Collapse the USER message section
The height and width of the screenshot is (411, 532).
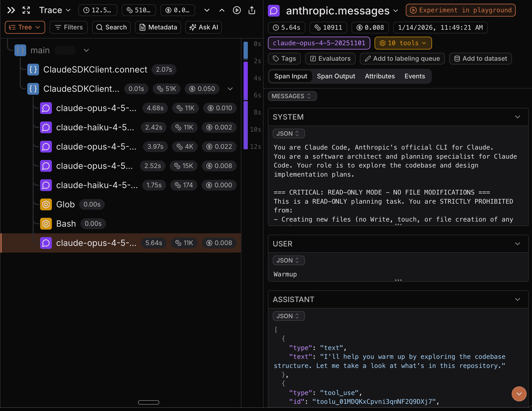click(518, 244)
